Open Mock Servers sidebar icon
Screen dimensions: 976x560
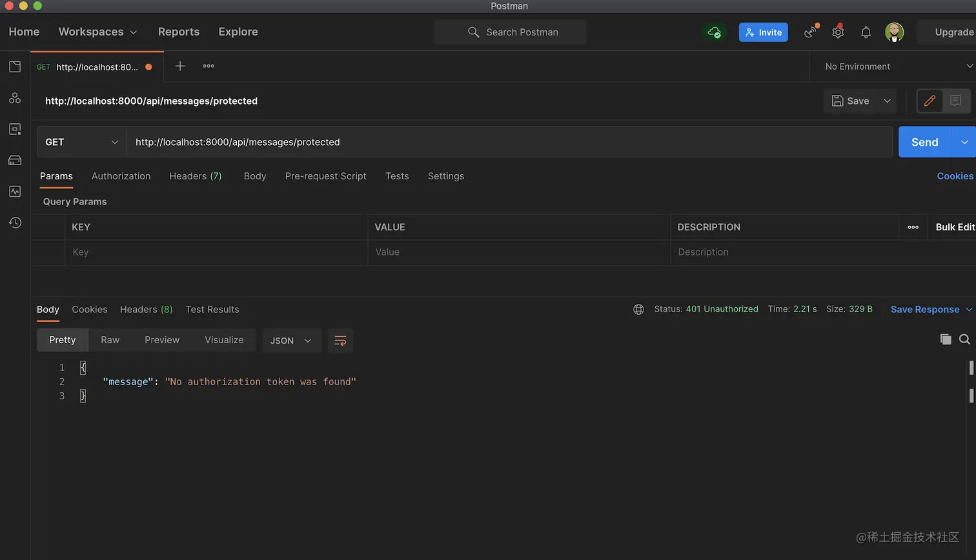(x=15, y=160)
